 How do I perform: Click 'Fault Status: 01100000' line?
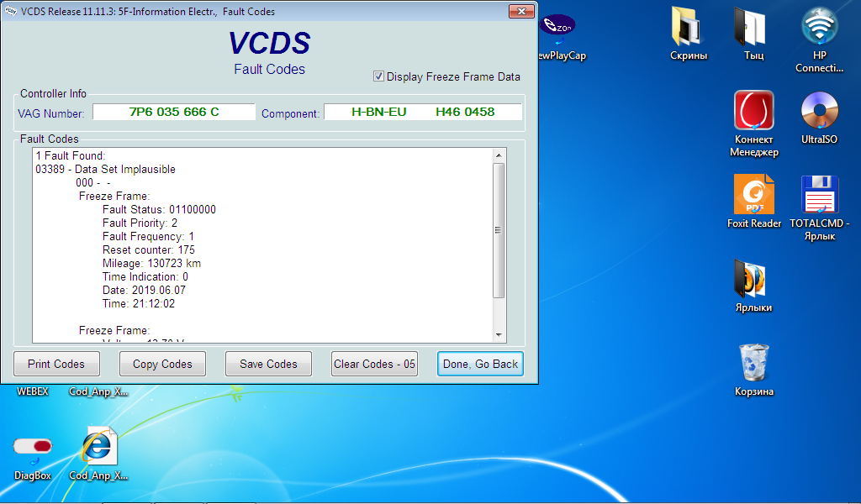159,209
